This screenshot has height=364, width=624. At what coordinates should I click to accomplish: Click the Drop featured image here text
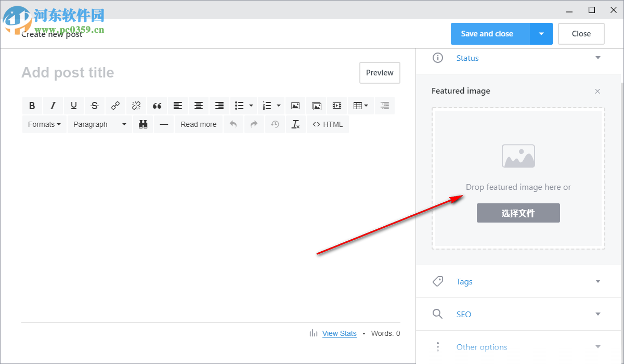(518, 187)
